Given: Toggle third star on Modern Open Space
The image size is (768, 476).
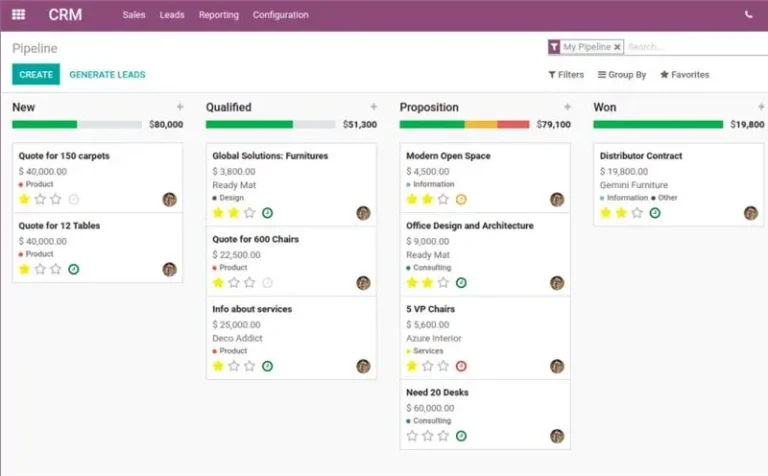Looking at the screenshot, I should pos(443,199).
